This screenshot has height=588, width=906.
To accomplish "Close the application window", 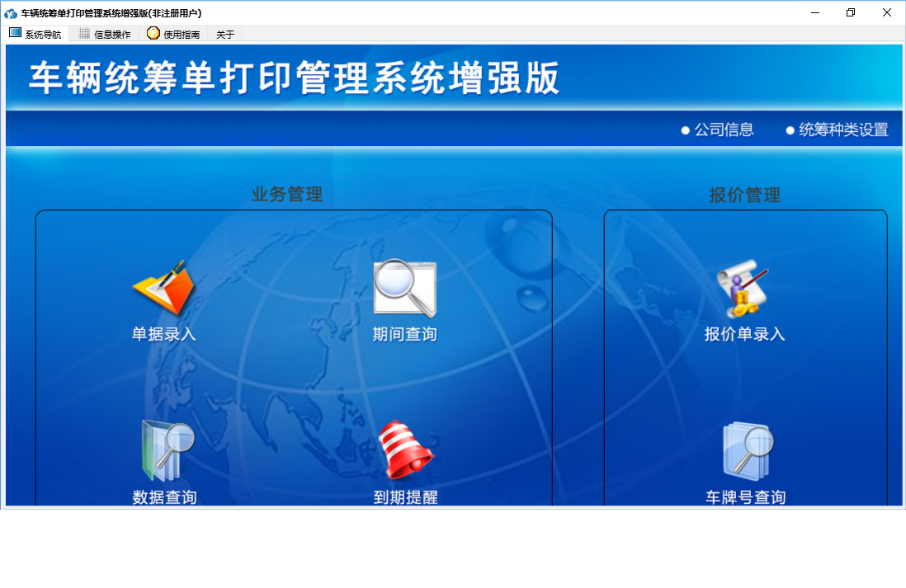I will tap(887, 12).
